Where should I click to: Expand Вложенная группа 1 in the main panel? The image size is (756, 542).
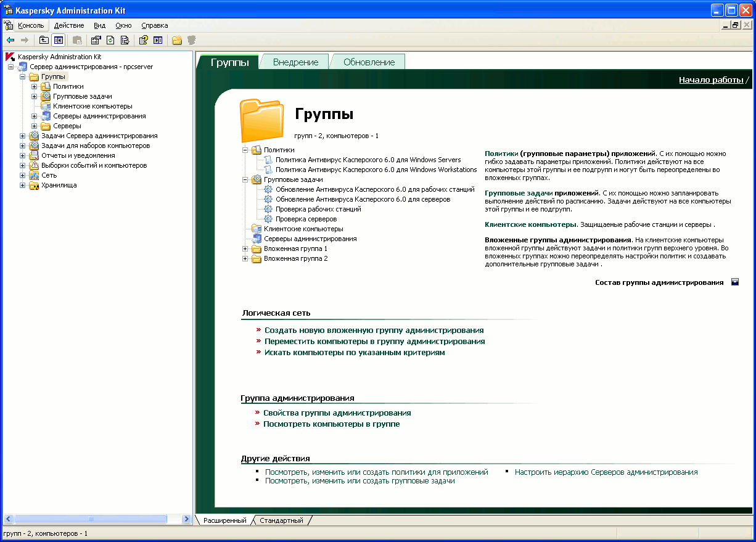245,248
